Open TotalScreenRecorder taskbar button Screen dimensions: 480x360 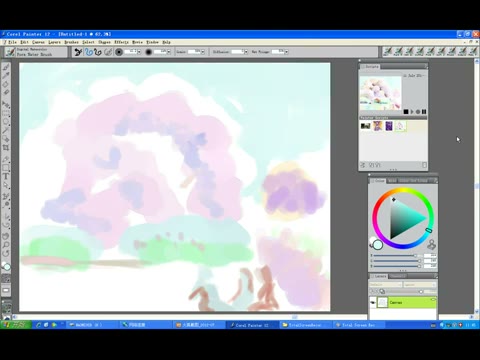point(305,325)
